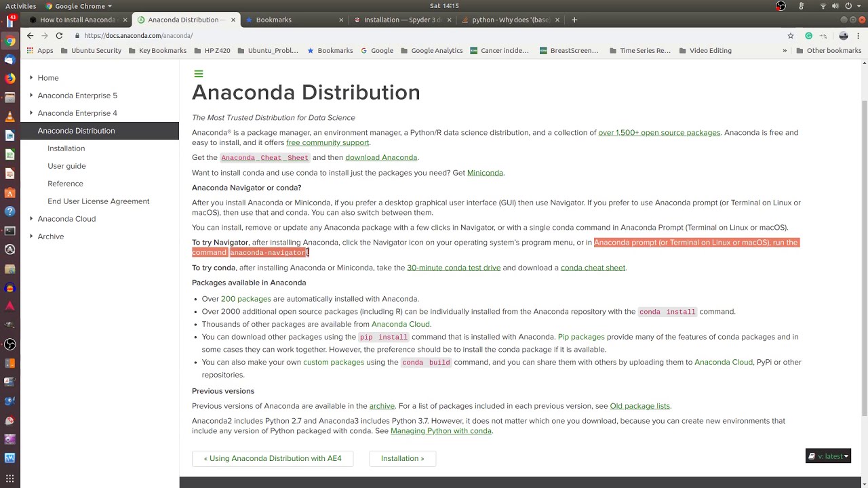This screenshot has height=488, width=868.
Task: Click the site padlock icon in address bar
Action: coord(78,35)
